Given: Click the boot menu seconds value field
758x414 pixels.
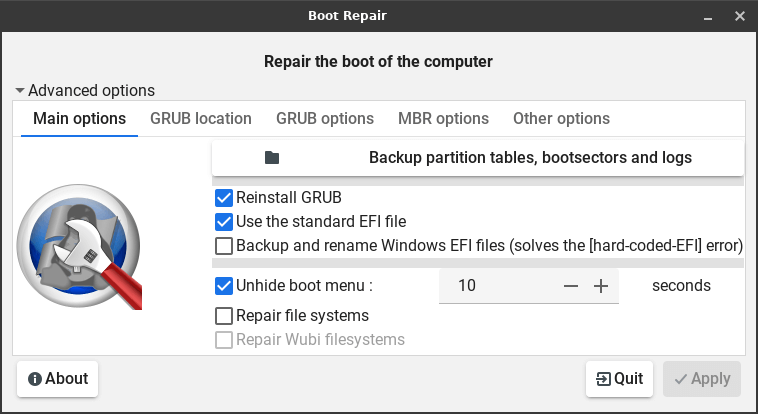Looking at the screenshot, I should coord(495,286).
